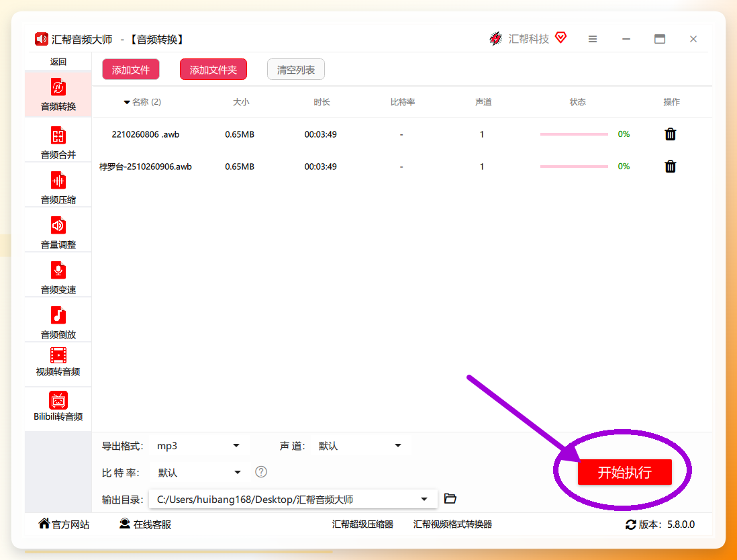This screenshot has width=737, height=560.
Task: Go back using 返回 in sidebar
Action: (58, 62)
